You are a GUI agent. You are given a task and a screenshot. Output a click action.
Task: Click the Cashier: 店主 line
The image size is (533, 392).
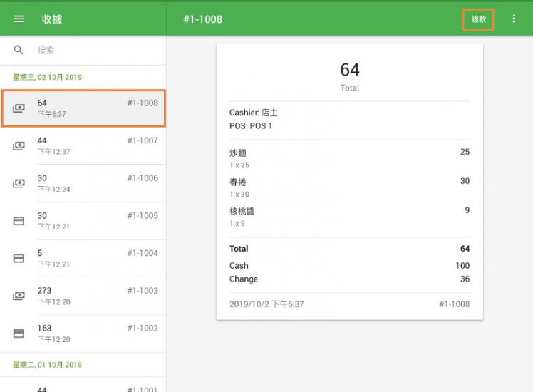(x=254, y=113)
